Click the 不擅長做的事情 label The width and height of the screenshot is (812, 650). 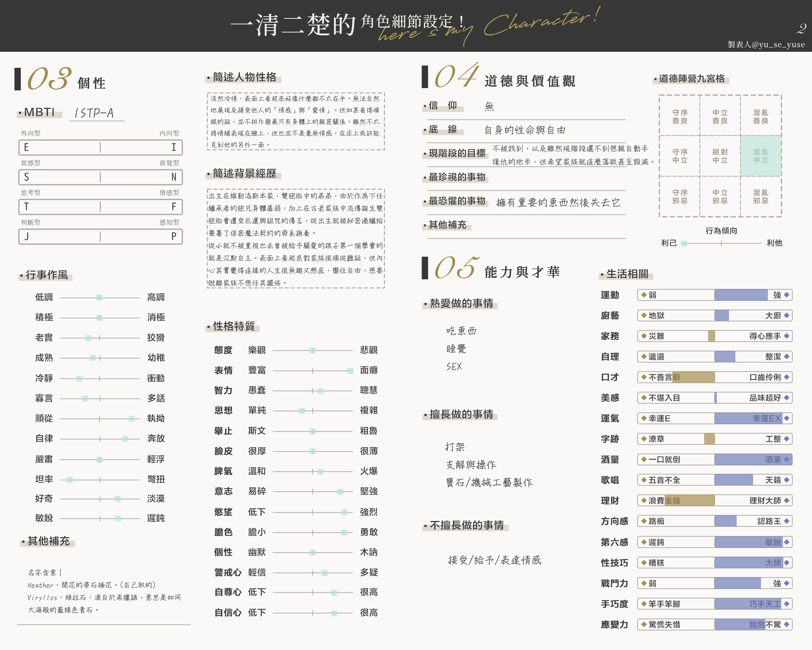[465, 525]
